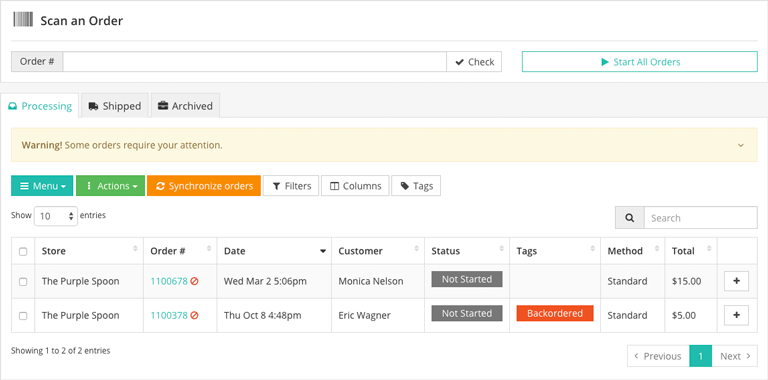The height and width of the screenshot is (380, 768).
Task: Switch to the Processing tab
Action: coord(40,106)
